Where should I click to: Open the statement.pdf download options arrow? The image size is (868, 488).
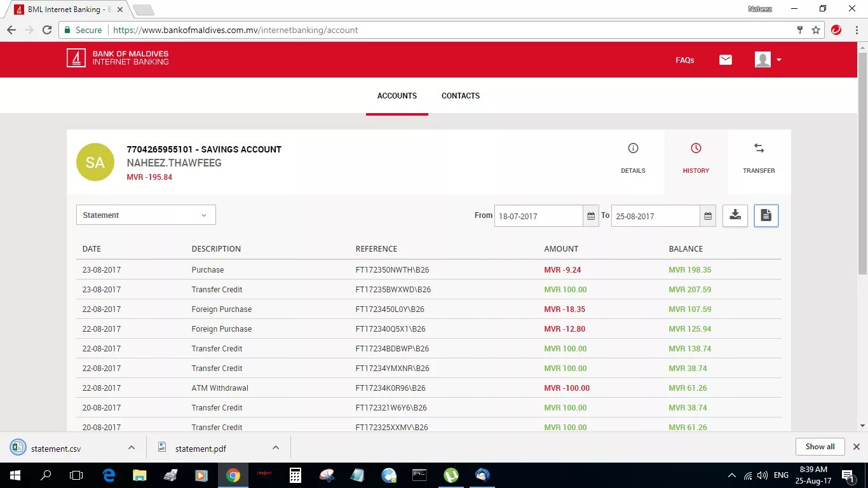coord(276,448)
